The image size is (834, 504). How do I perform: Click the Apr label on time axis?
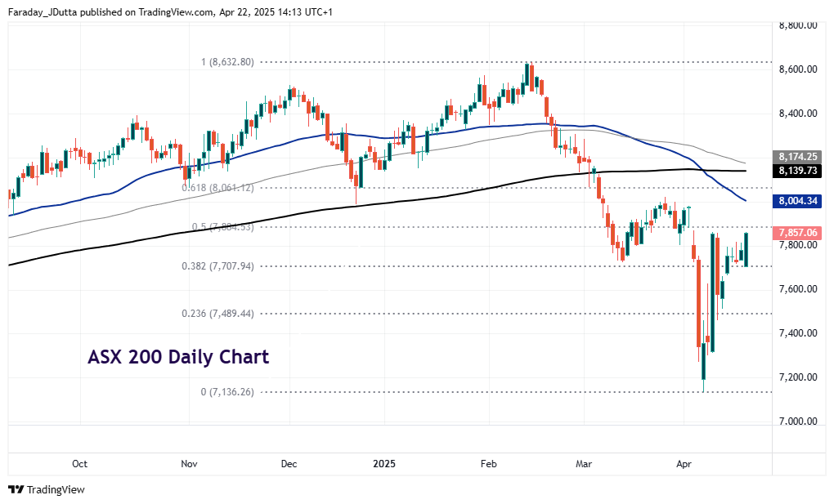coord(684,464)
